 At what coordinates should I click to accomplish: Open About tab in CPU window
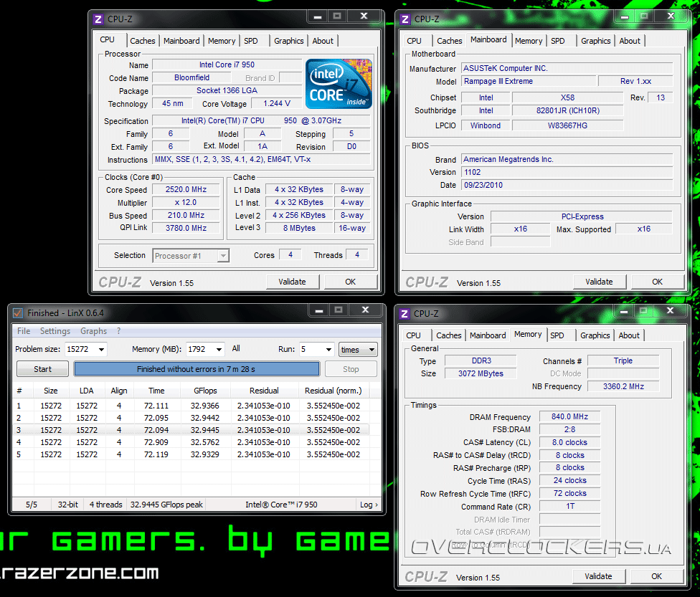point(323,41)
